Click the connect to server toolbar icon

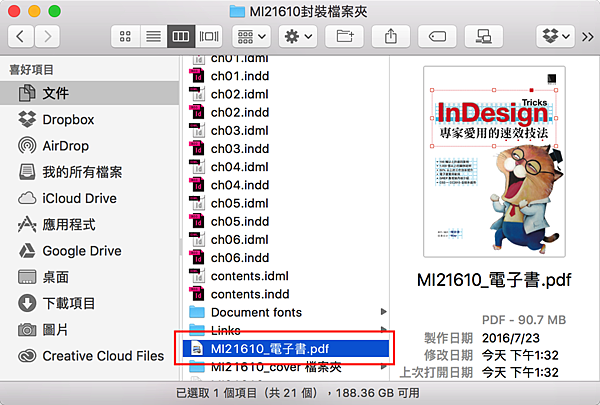[x=484, y=37]
